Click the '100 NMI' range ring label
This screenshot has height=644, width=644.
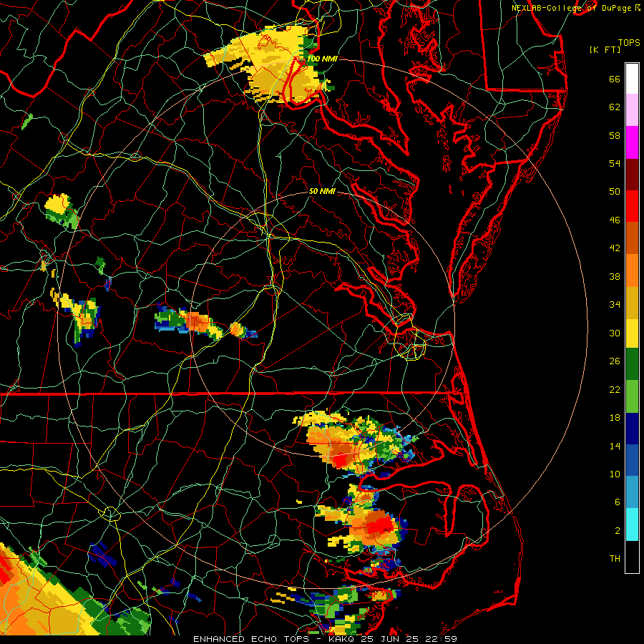pos(322,59)
